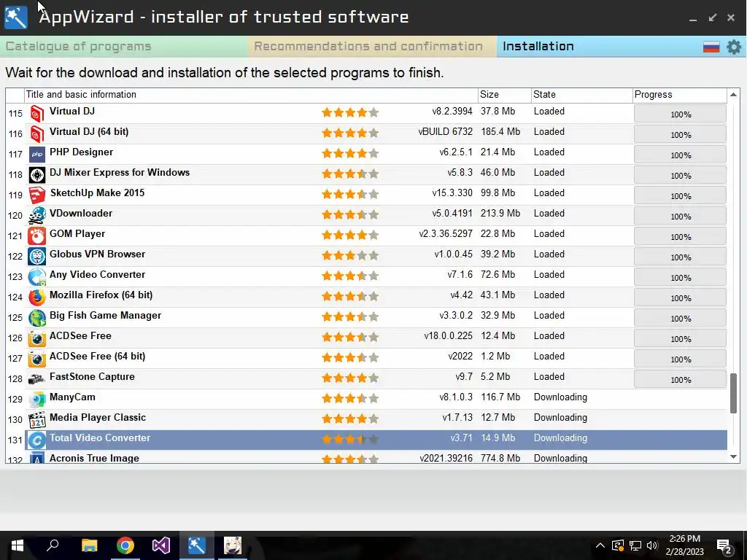Click GOM Player 100% progress bar
The height and width of the screenshot is (560, 747).
(680, 237)
